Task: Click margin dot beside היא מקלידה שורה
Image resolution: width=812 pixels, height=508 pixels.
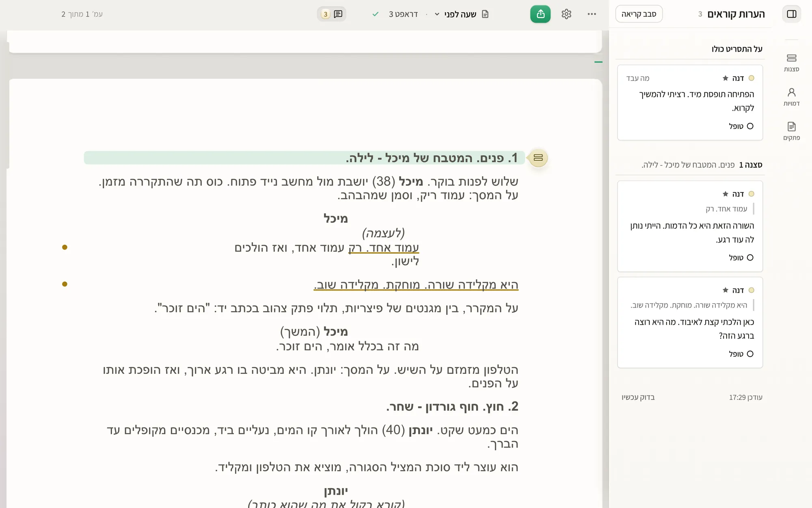Action: pyautogui.click(x=65, y=284)
